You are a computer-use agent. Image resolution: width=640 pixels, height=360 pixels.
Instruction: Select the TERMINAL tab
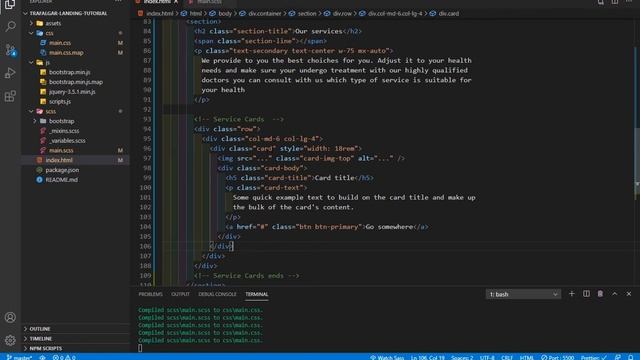pyautogui.click(x=257, y=294)
